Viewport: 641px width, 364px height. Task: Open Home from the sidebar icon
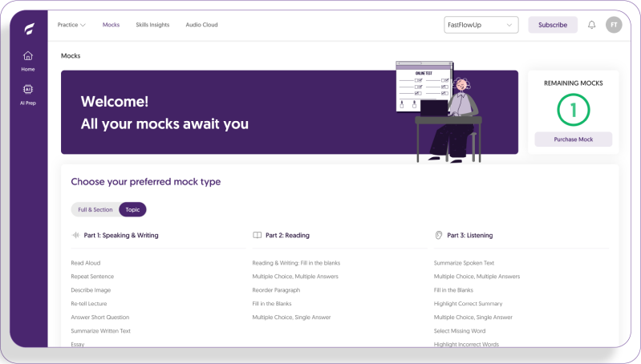point(28,56)
